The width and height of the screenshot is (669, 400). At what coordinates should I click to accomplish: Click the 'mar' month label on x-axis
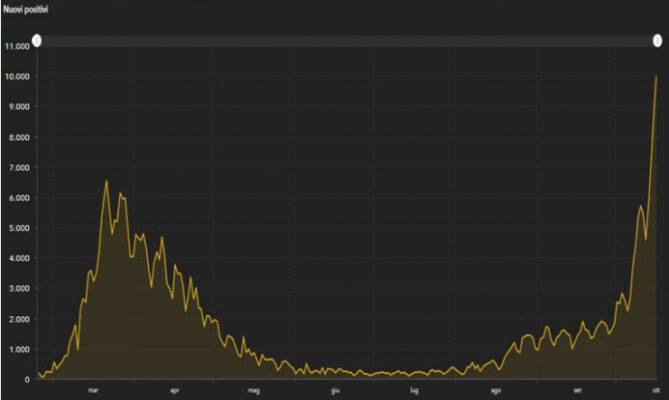click(x=93, y=391)
